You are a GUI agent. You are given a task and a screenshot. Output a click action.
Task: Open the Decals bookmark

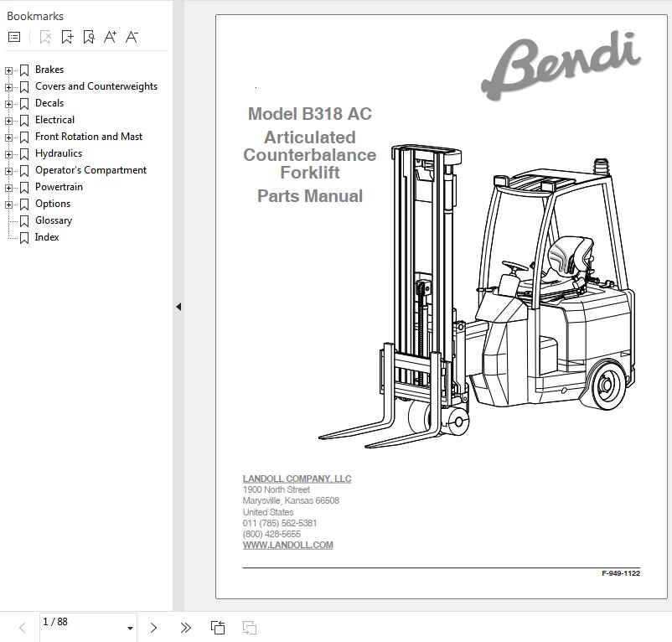49,103
